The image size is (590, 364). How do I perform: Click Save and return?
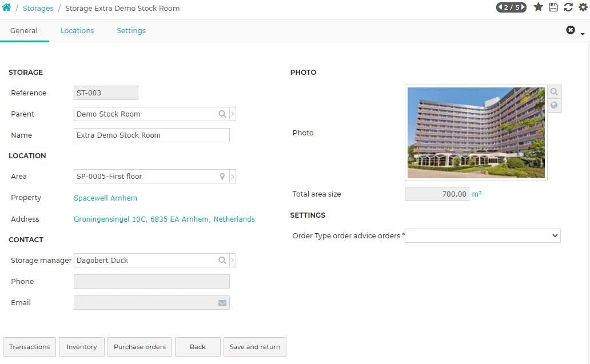click(255, 347)
